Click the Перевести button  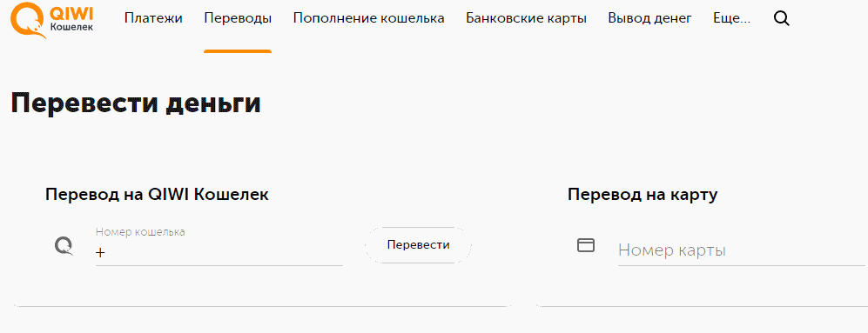(419, 244)
